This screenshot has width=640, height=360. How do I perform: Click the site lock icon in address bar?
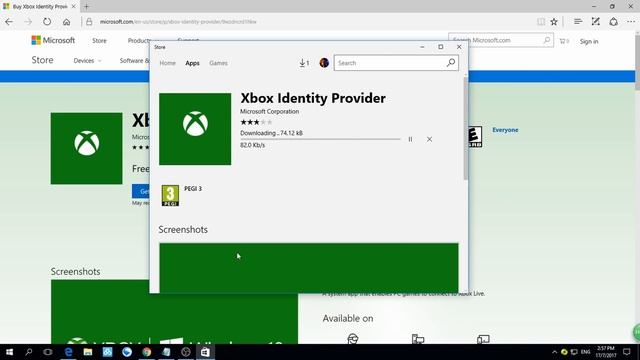click(89, 22)
